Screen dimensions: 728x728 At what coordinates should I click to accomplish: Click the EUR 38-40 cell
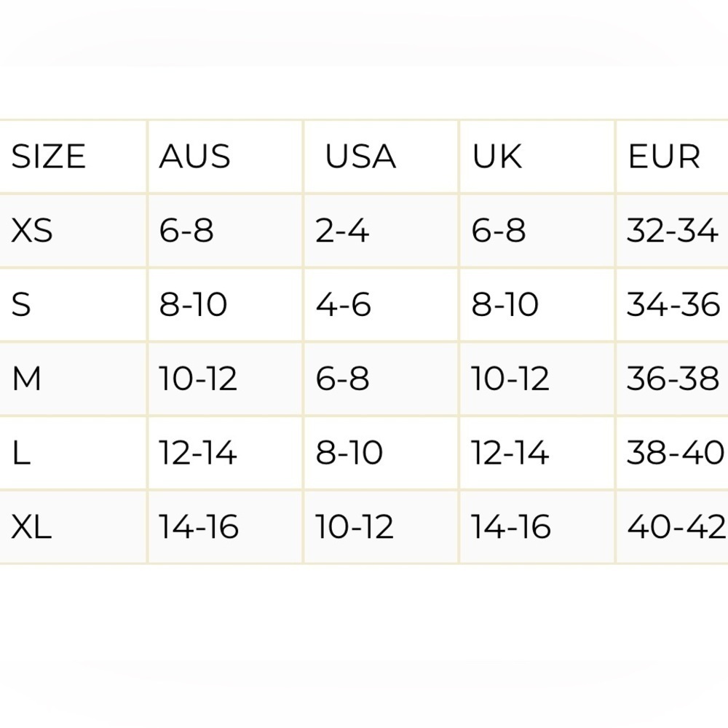[675, 453]
